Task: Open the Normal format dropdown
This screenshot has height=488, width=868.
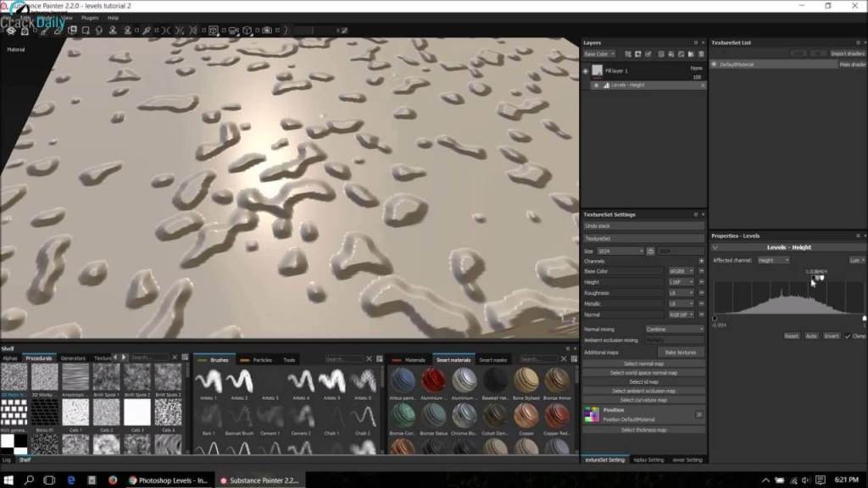Action: (682, 314)
